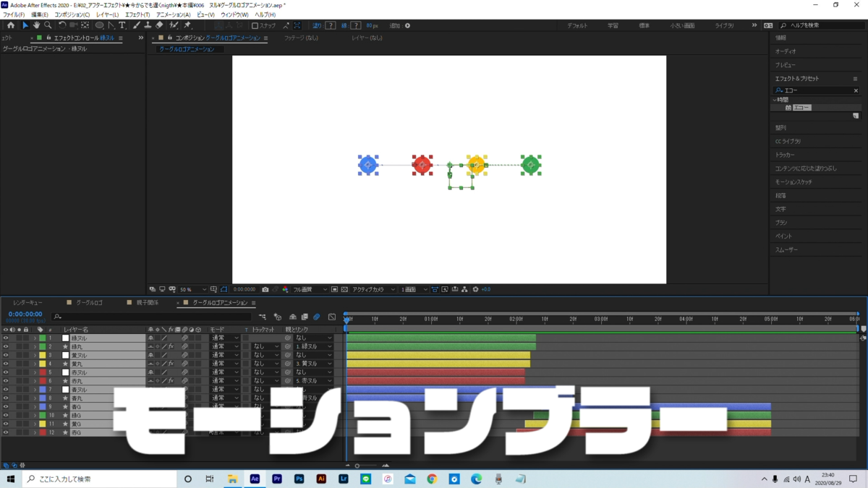Select the Ellipse shape tool
868x488 pixels.
click(100, 25)
